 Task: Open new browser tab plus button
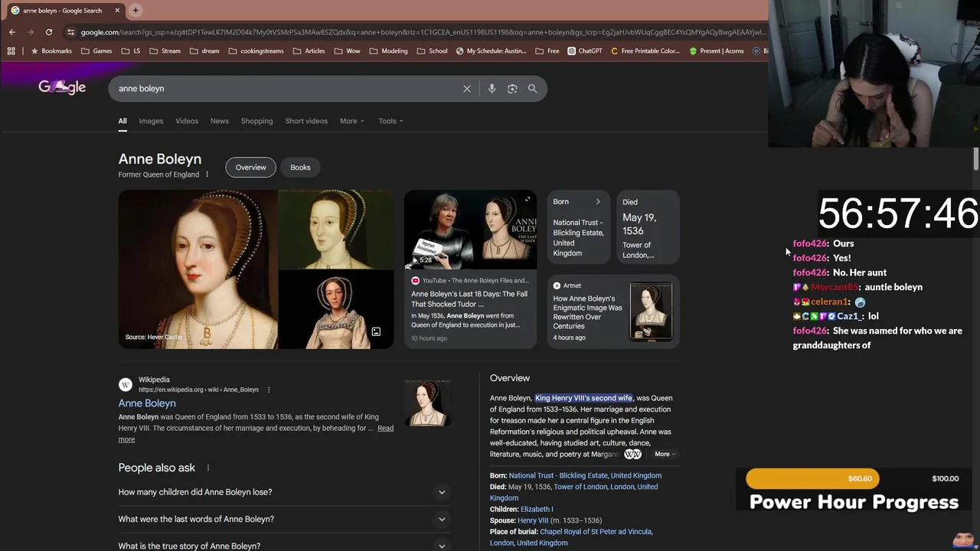pos(136,10)
